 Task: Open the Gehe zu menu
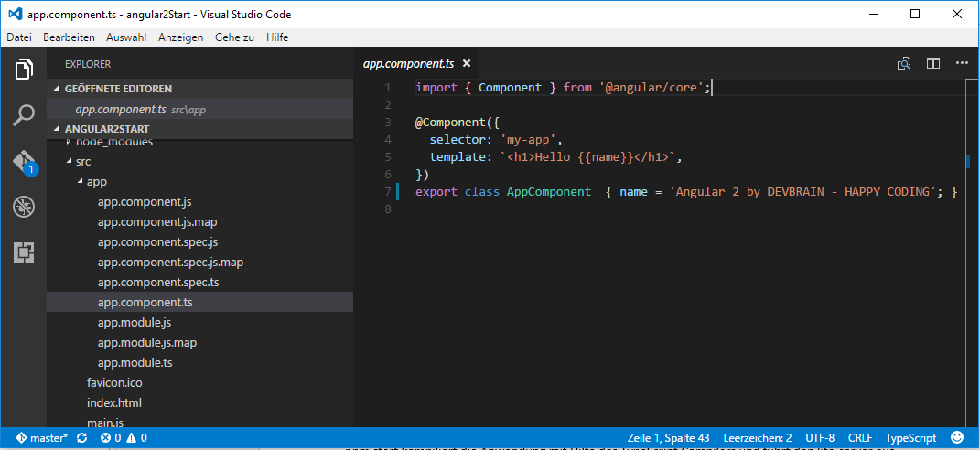point(234,37)
